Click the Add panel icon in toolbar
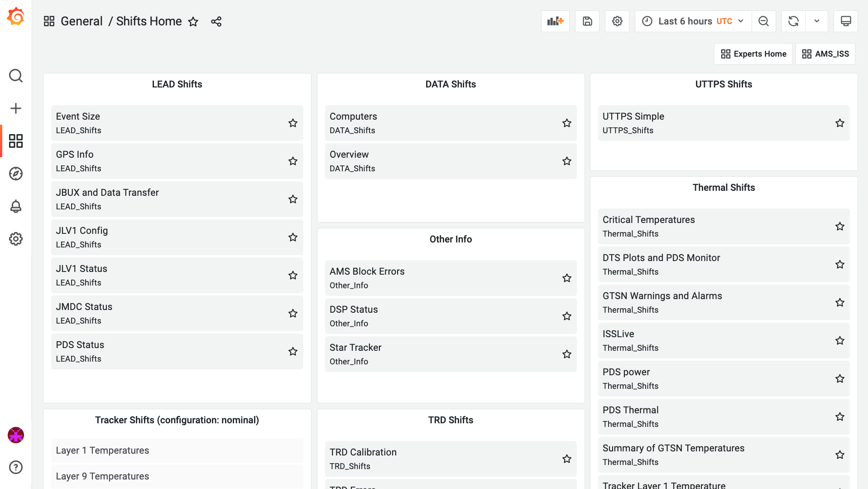Screen dimensions: 868x489 555,21
